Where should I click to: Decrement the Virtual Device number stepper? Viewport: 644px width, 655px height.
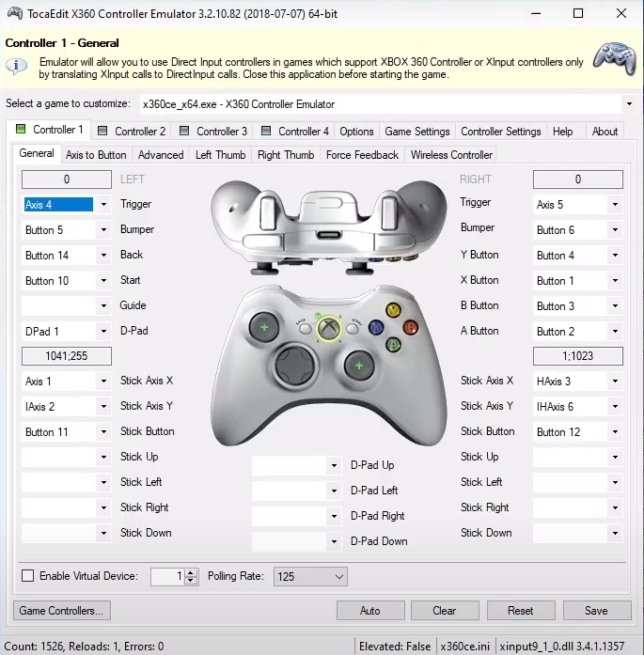pyautogui.click(x=191, y=580)
